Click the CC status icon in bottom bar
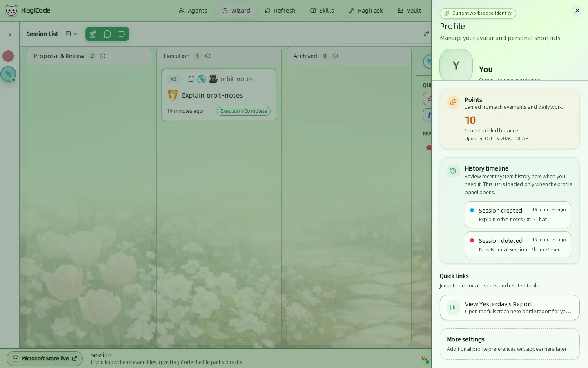588x368 pixels. pyautogui.click(x=425, y=359)
